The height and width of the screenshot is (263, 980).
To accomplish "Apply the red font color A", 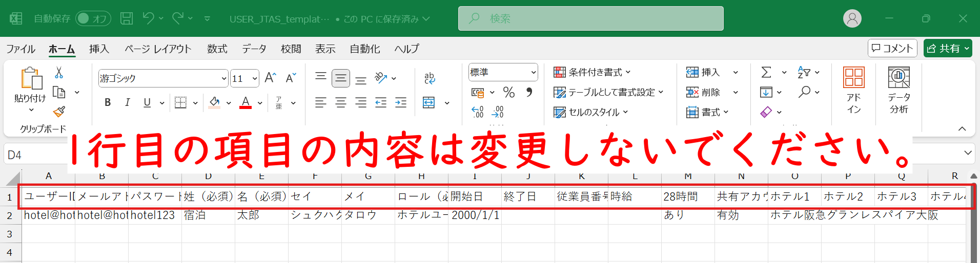I will click(x=246, y=102).
